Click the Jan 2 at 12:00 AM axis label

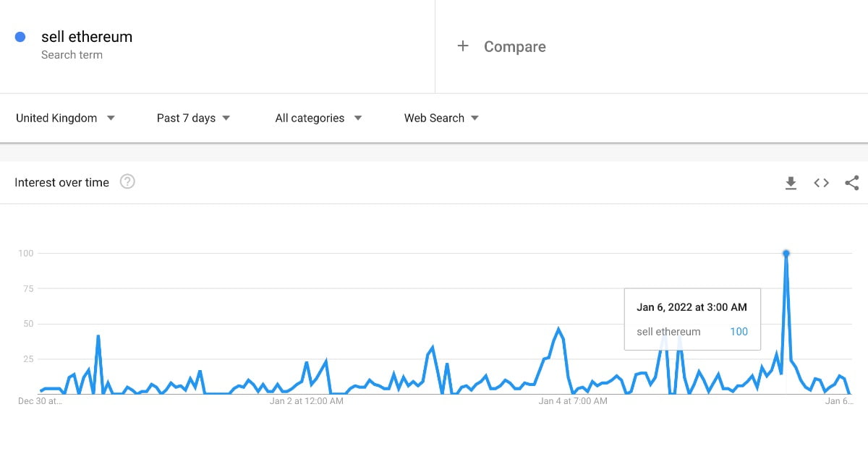coord(306,400)
